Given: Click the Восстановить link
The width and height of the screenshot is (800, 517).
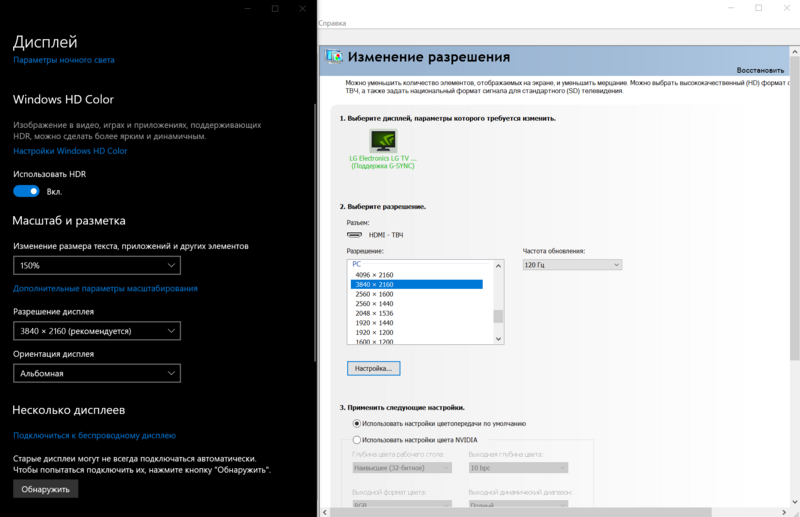Looking at the screenshot, I should pyautogui.click(x=760, y=71).
